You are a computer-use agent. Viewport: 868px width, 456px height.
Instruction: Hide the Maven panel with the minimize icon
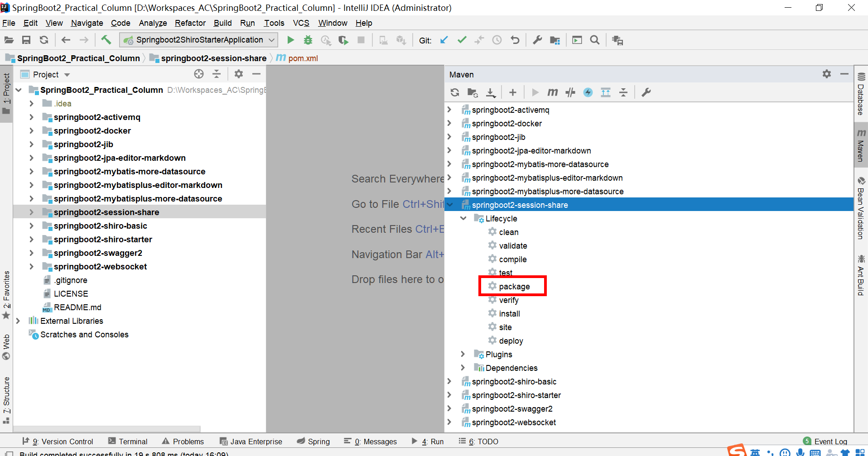click(844, 74)
